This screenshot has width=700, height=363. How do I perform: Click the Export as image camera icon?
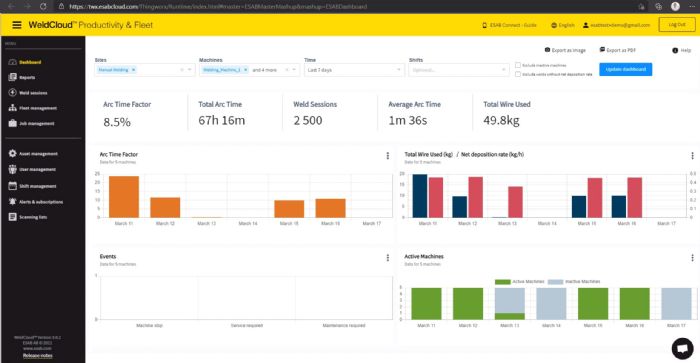click(x=547, y=50)
